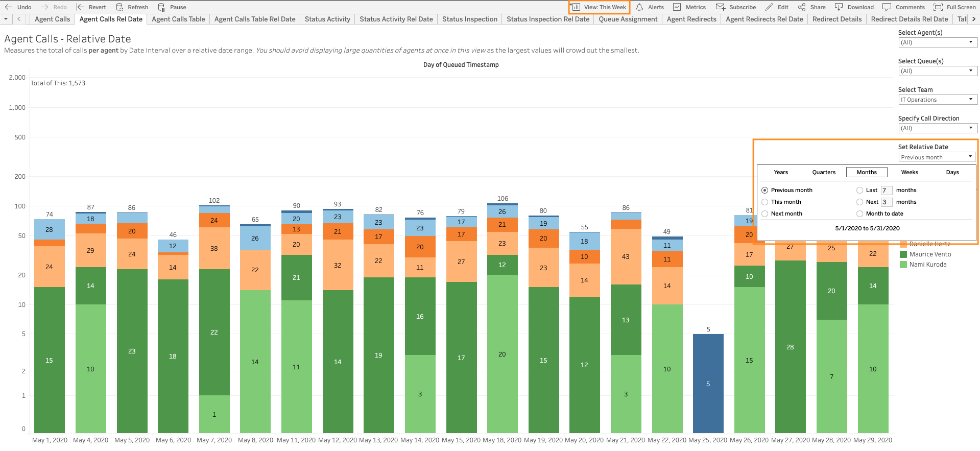Image resolution: width=980 pixels, height=451 pixels.
Task: Click the Undo arrow icon
Action: [x=8, y=7]
